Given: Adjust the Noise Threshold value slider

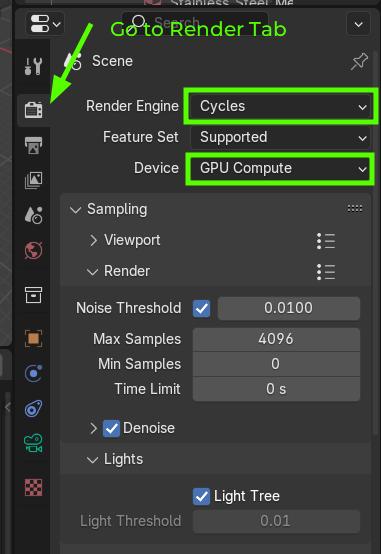Looking at the screenshot, I should (x=289, y=308).
